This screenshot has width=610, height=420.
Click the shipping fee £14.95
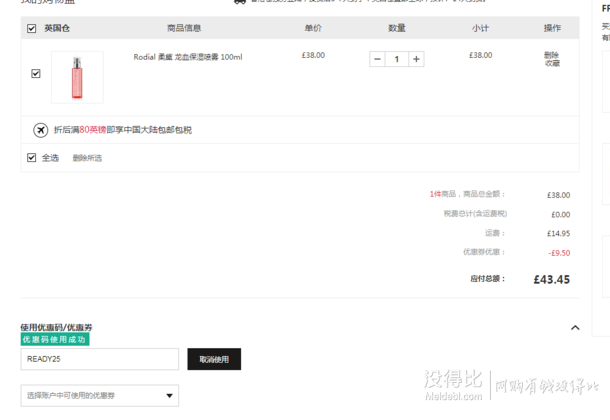click(559, 233)
